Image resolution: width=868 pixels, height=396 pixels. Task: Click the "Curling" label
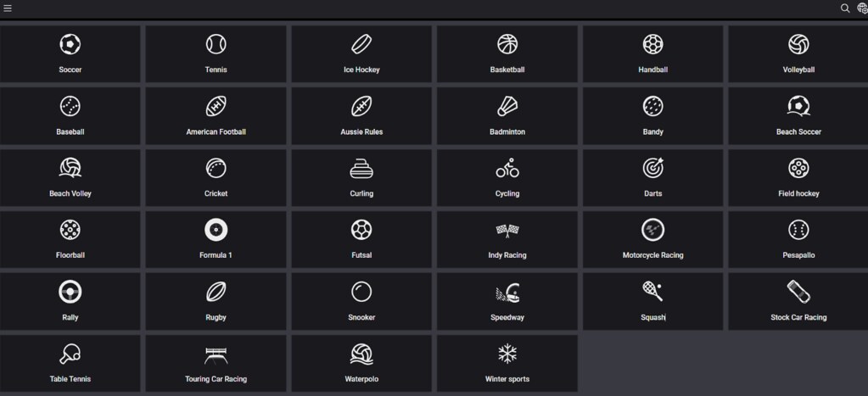[x=361, y=193]
